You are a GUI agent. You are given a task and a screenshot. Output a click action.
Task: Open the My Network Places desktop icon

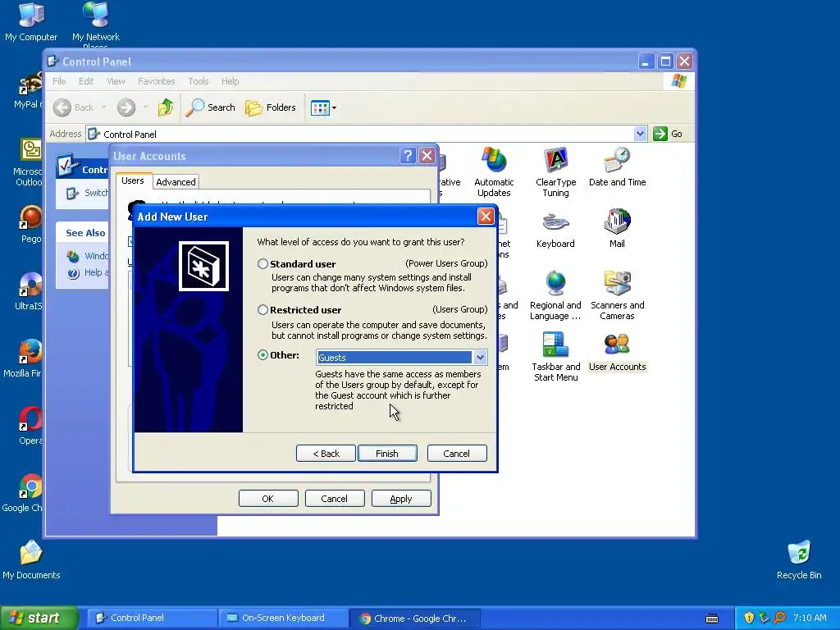pos(96,24)
